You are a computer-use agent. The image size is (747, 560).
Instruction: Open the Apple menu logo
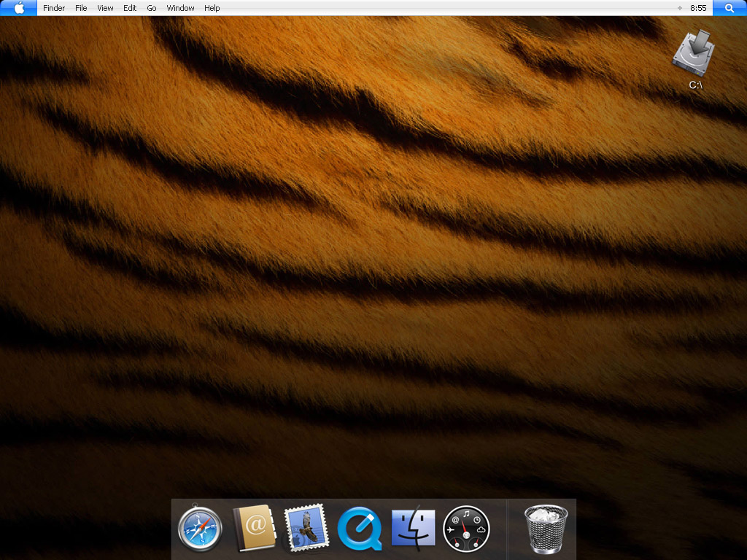(18, 7)
